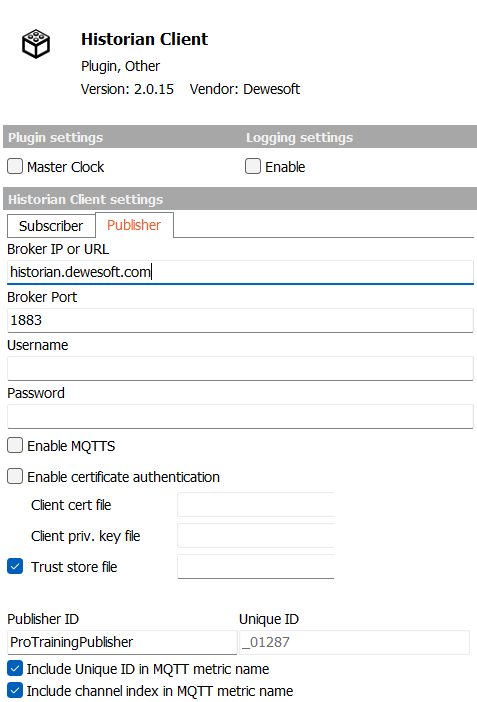The height and width of the screenshot is (702, 477).
Task: Click the Trust store file path field
Action: tap(256, 566)
